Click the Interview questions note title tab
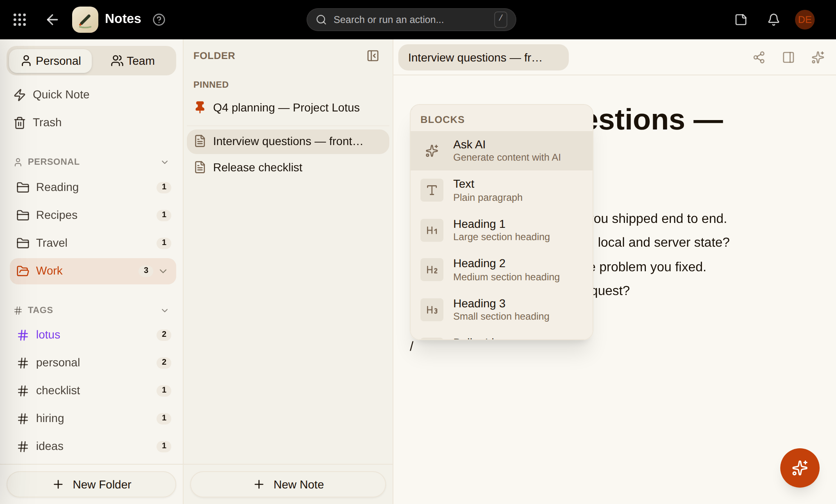This screenshot has width=836, height=504. [483, 57]
